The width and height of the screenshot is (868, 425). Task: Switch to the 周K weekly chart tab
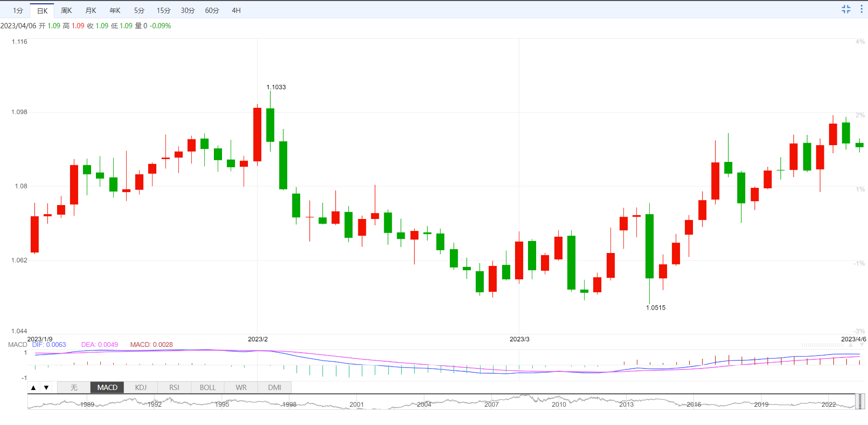pos(66,11)
